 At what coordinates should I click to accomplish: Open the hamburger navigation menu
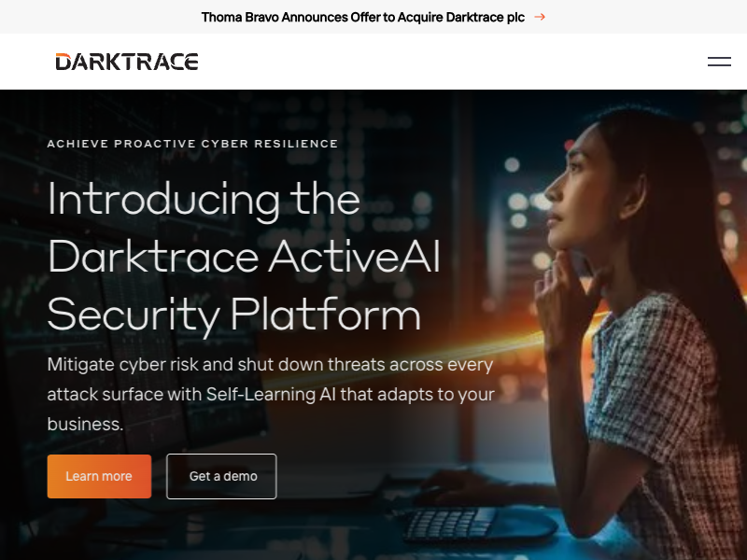coord(719,62)
